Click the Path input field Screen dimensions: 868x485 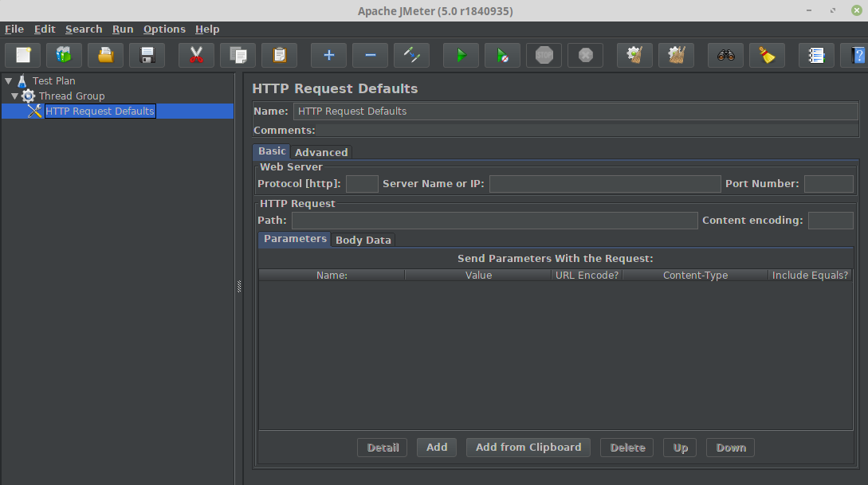494,221
